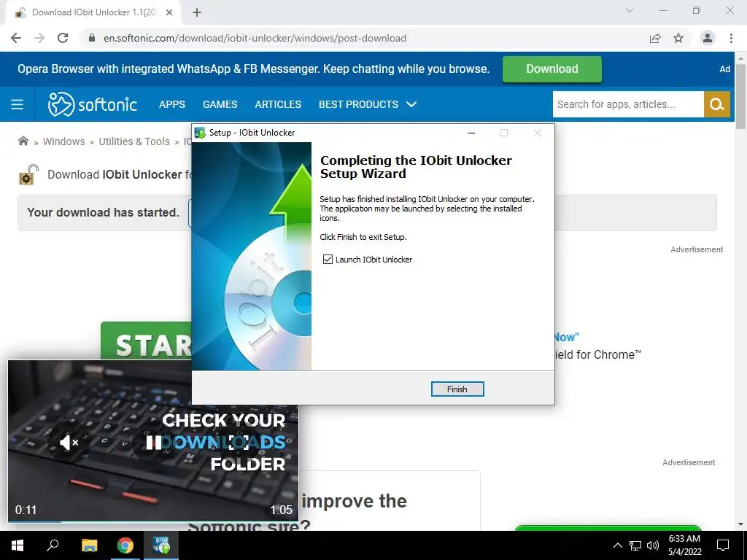Click the Softonic logo
This screenshot has width=747, height=560.
coord(93,104)
